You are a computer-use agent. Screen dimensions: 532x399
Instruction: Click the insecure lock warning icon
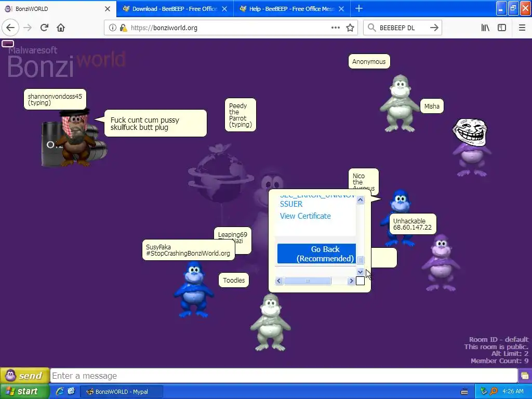point(123,28)
